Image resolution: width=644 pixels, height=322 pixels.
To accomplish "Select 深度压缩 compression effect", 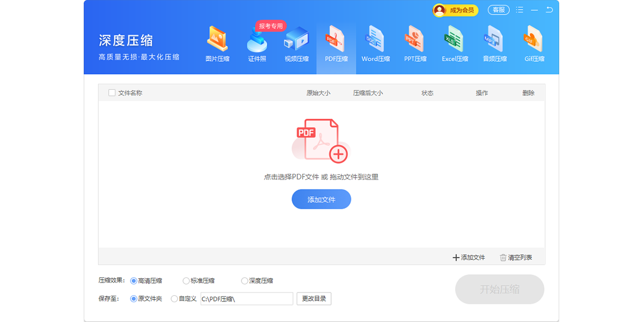I will (257, 281).
